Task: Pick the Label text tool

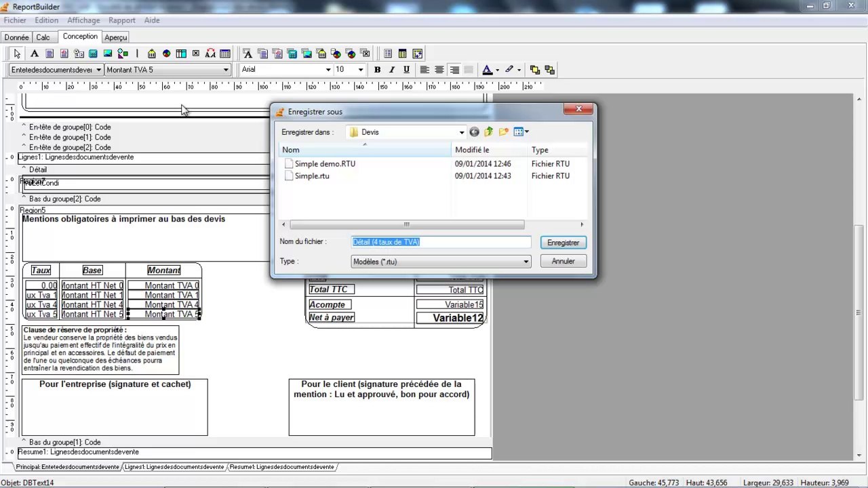Action: point(34,54)
